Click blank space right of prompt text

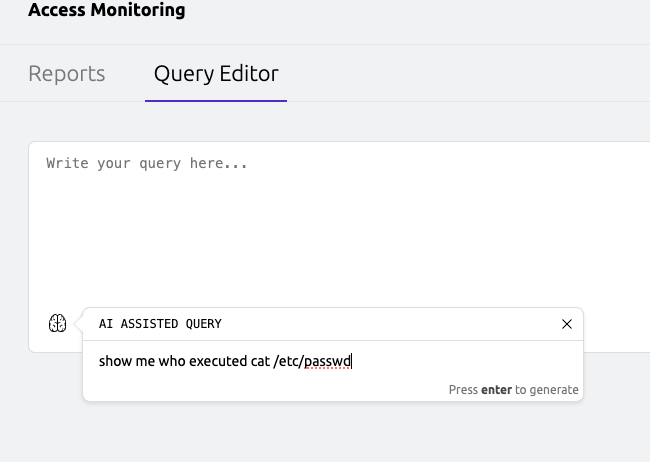460,361
